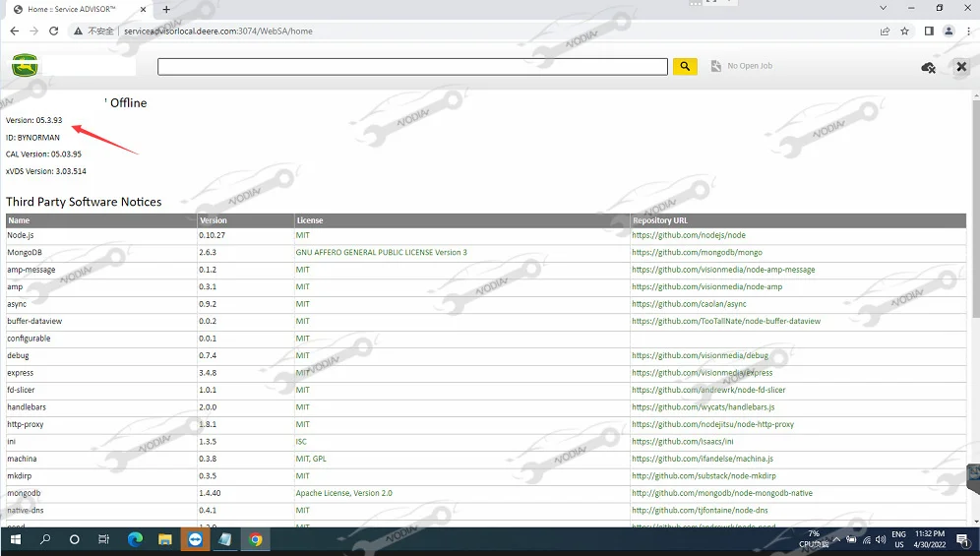Click the MongoDB row name cell
Image resolution: width=980 pixels, height=556 pixels.
(x=24, y=253)
